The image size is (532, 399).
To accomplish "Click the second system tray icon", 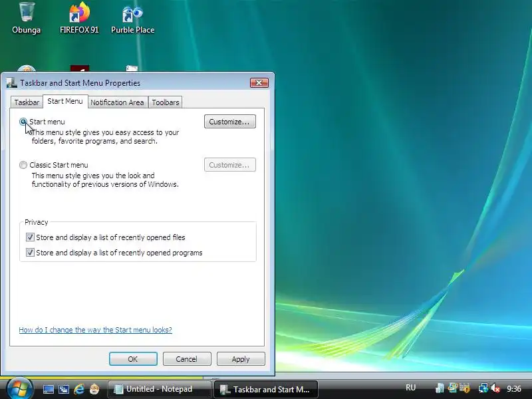I will 452,388.
